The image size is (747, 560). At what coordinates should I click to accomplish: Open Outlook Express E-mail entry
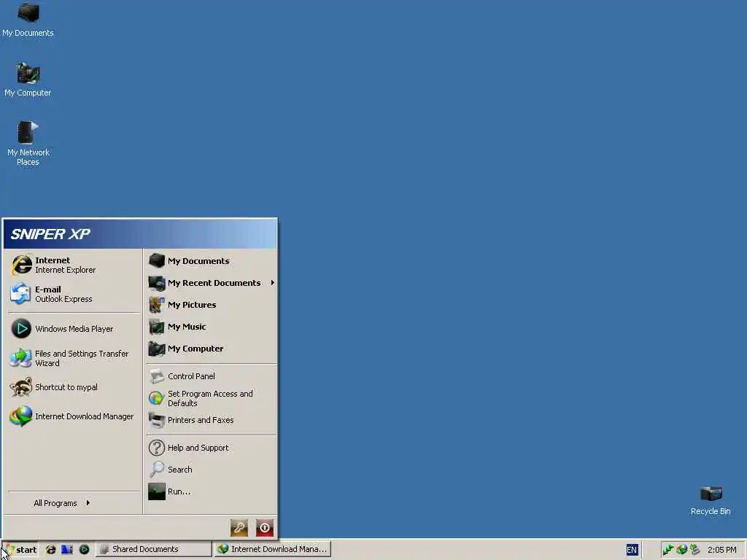pos(75,294)
